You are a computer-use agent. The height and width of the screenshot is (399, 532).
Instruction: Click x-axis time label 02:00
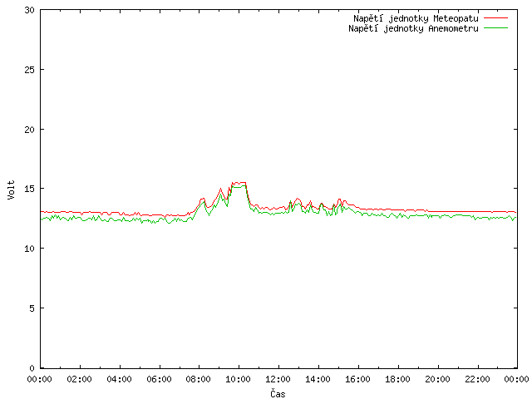(79, 379)
